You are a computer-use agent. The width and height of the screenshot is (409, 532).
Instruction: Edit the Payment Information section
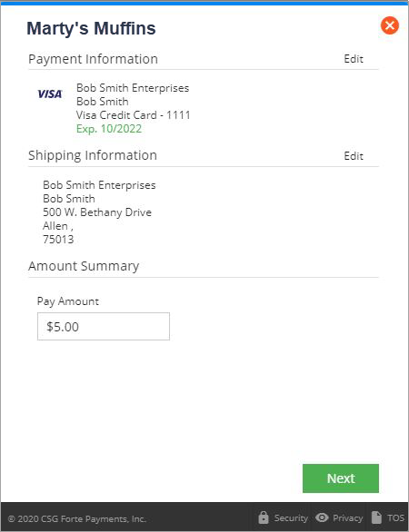tap(354, 59)
